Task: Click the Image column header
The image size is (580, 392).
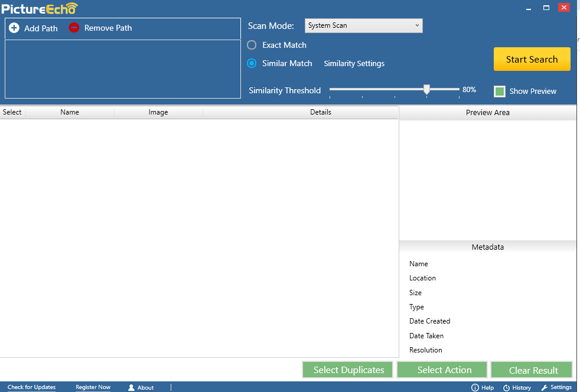Action: 158,112
